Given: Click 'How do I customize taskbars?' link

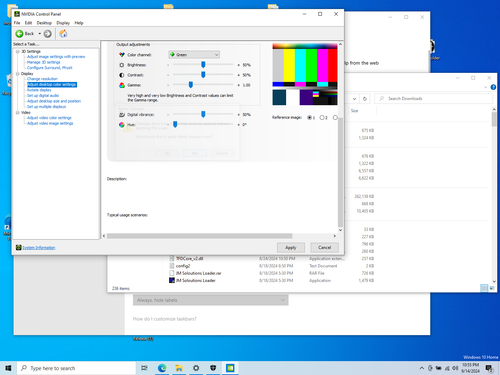Looking at the screenshot, I should (x=165, y=319).
